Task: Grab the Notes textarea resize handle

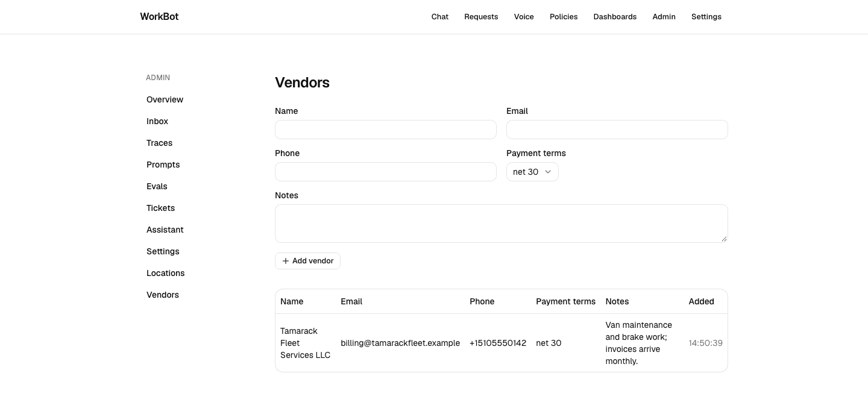Action: pos(724,239)
